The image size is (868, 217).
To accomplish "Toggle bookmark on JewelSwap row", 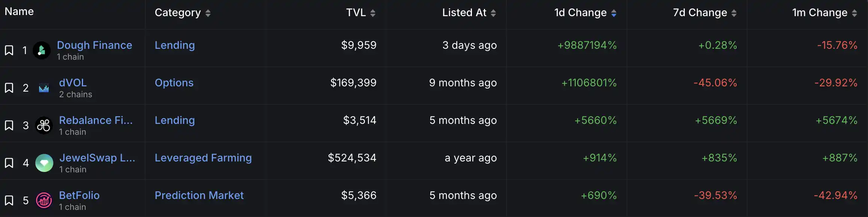I will pos(9,163).
